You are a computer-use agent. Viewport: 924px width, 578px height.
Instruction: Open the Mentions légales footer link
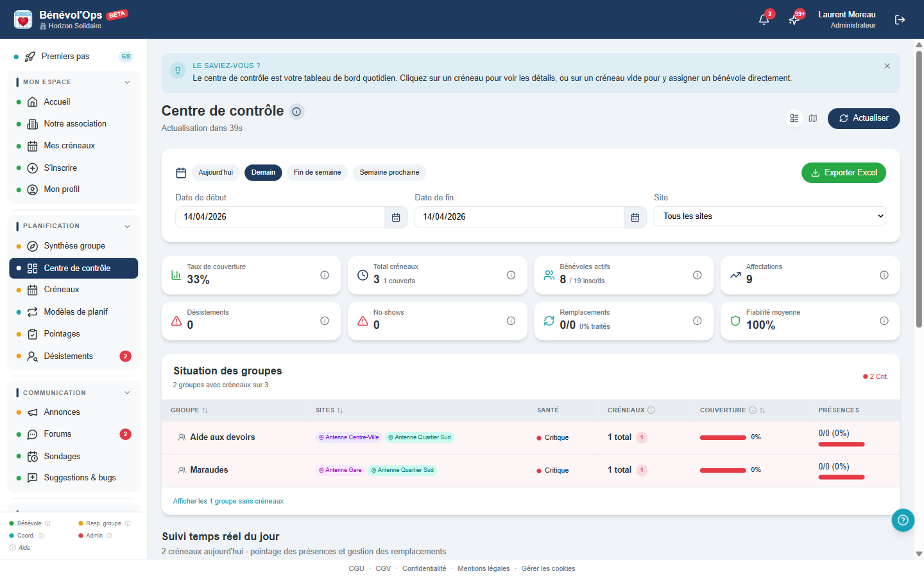click(x=484, y=569)
